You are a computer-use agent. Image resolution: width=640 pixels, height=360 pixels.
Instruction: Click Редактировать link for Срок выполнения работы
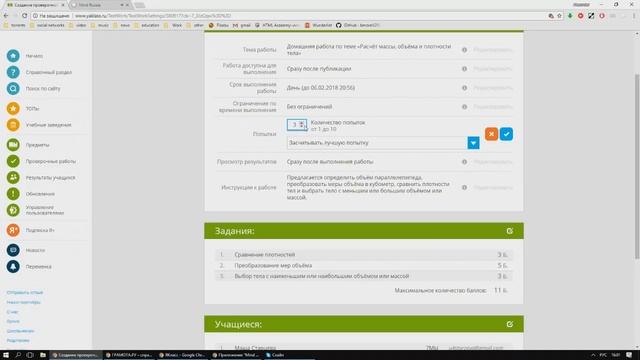(493, 88)
